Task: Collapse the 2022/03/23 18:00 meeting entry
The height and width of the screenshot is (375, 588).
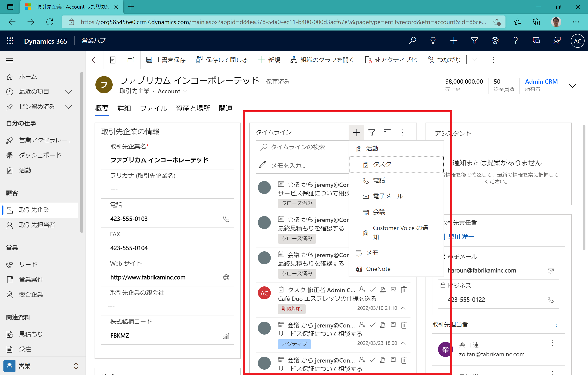Action: pyautogui.click(x=403, y=343)
